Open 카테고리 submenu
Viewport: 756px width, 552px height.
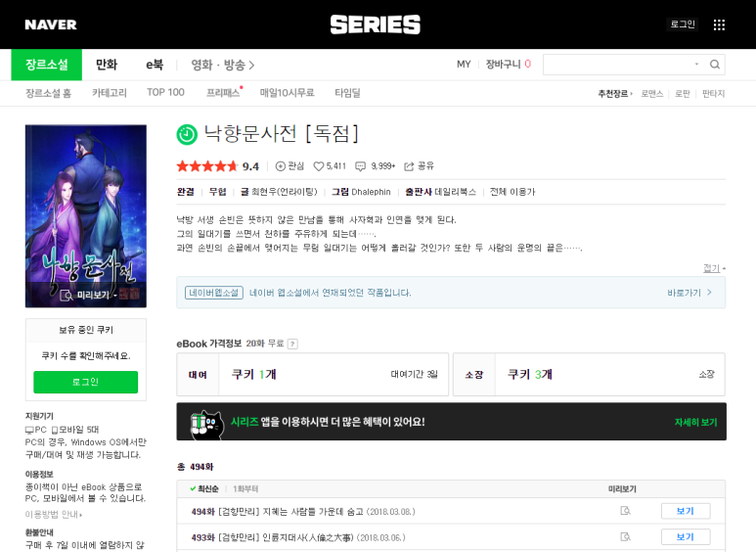[110, 93]
